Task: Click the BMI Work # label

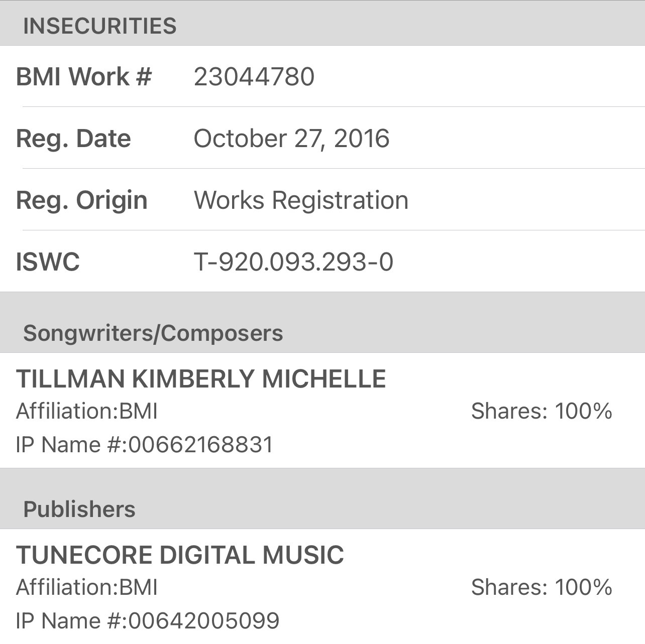Action: (83, 77)
